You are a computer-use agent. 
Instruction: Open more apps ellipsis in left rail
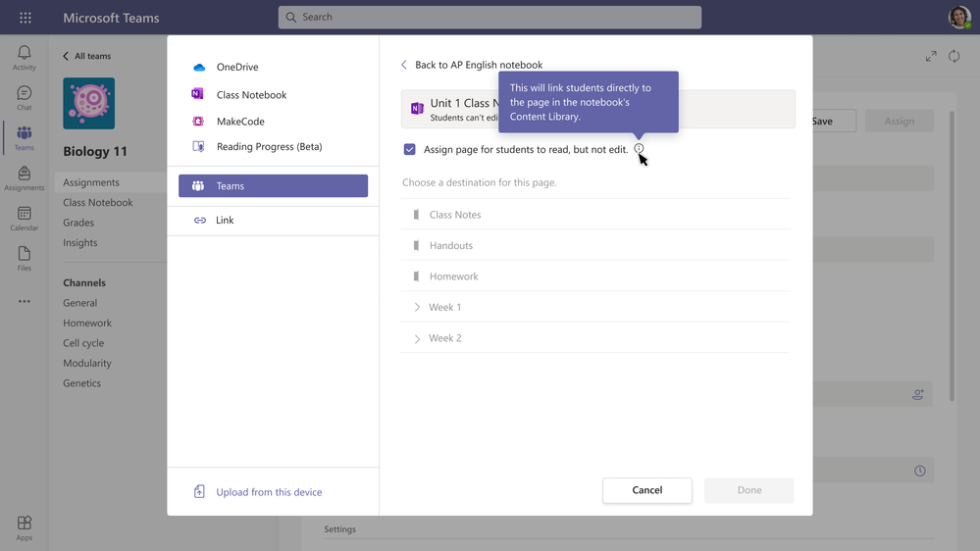click(x=25, y=301)
